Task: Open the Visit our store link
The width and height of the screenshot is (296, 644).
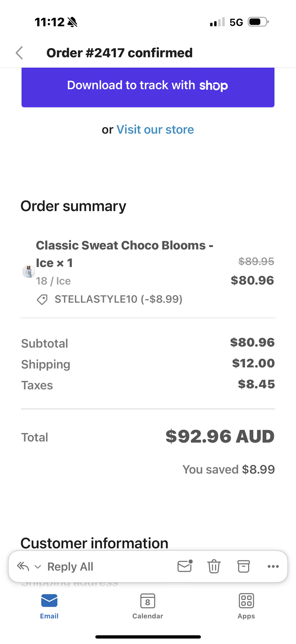Action: tap(155, 130)
